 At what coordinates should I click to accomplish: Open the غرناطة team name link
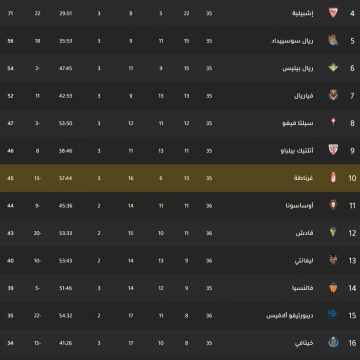coord(304,178)
